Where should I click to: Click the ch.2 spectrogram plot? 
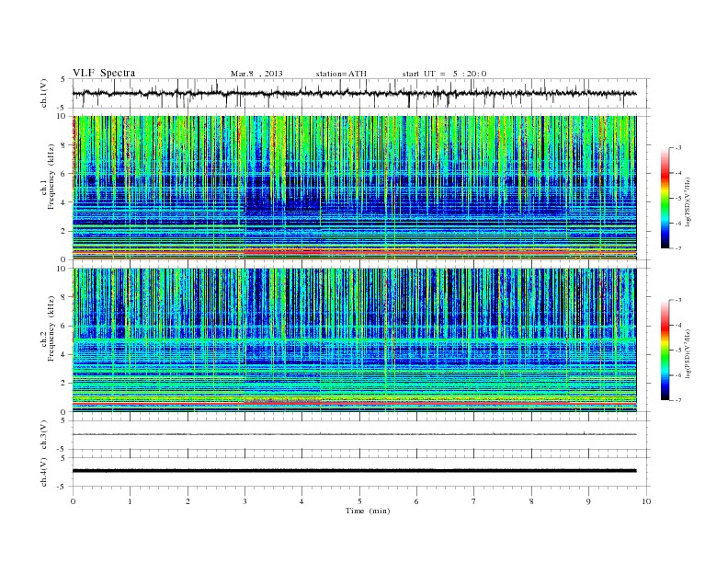click(355, 340)
